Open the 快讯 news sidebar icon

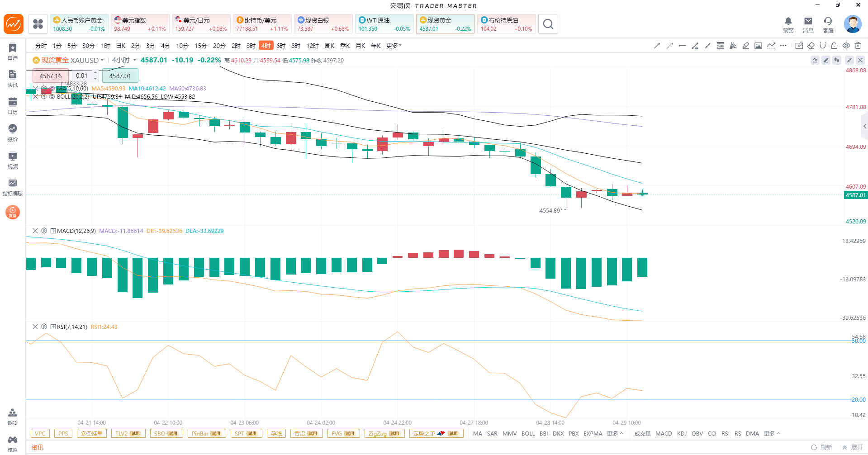point(13,78)
